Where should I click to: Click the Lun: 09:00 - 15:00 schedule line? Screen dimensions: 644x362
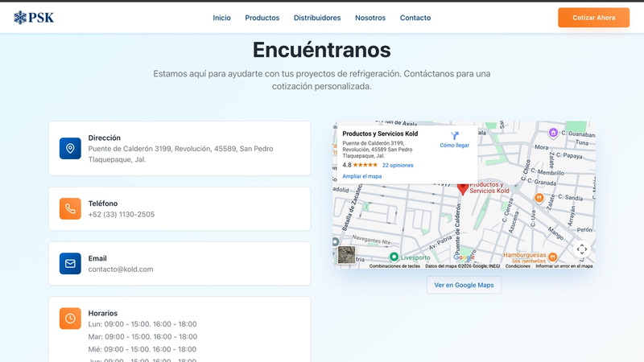pos(142,324)
